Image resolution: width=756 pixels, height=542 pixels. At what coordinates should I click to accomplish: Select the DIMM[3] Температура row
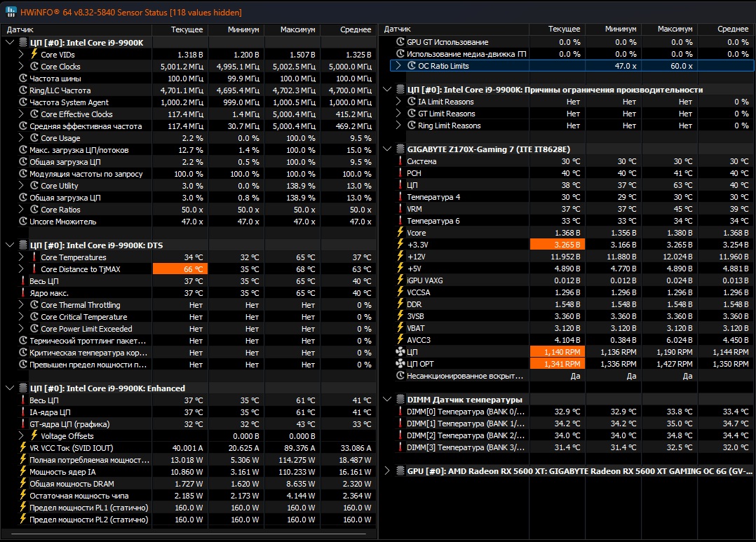click(567, 447)
